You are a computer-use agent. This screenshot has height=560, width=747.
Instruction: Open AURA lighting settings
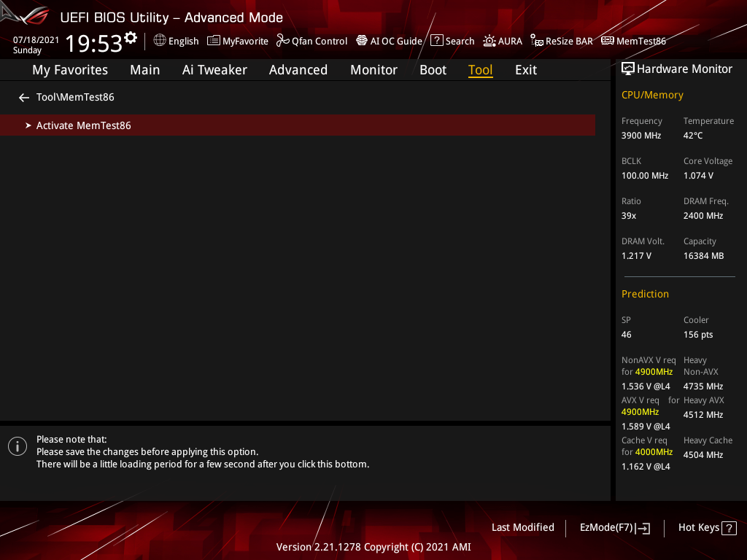pos(503,41)
